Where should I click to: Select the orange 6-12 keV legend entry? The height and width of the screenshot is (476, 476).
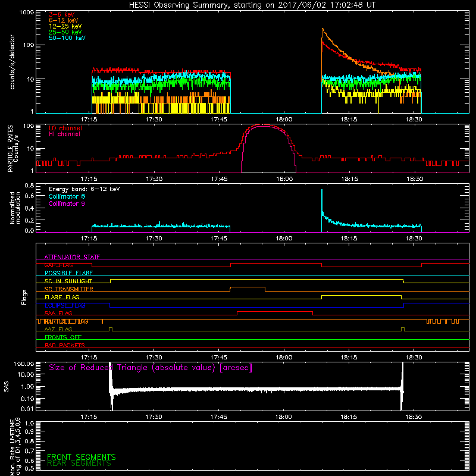(64, 20)
